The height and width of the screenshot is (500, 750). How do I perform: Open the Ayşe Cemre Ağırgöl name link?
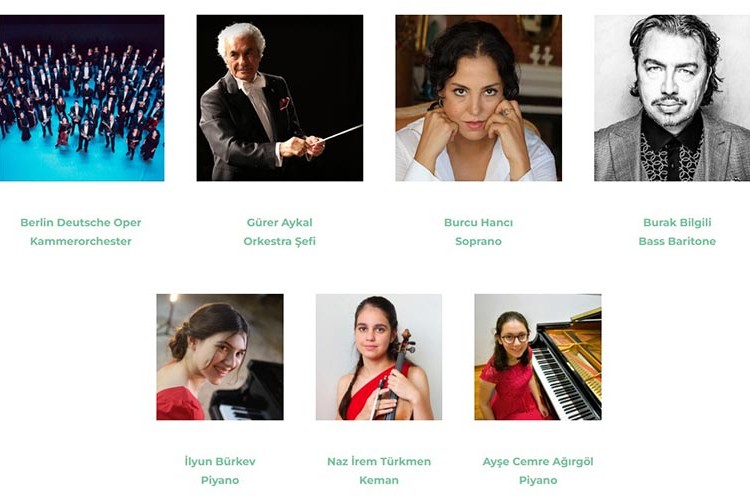(538, 462)
